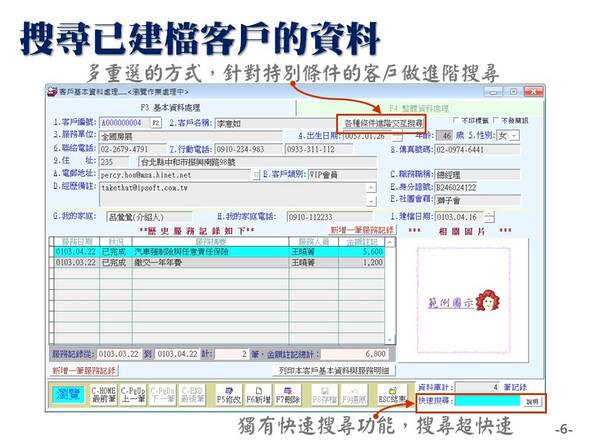This screenshot has height=443, width=590.
Task: Click the amount cell 5,600
Action: click(362, 252)
